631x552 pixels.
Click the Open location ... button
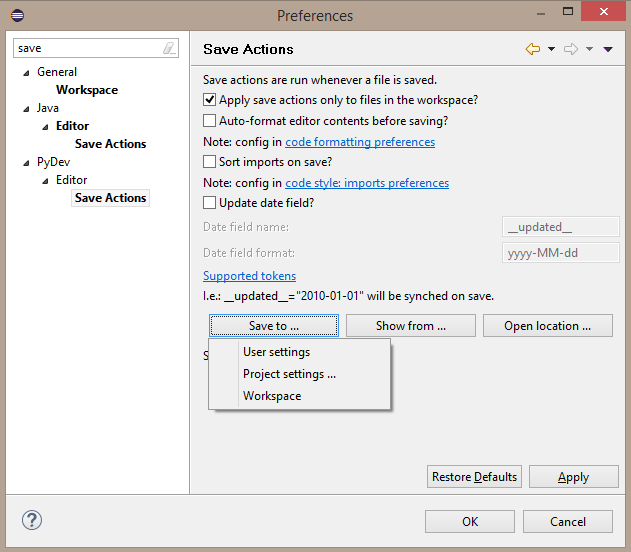tap(548, 325)
